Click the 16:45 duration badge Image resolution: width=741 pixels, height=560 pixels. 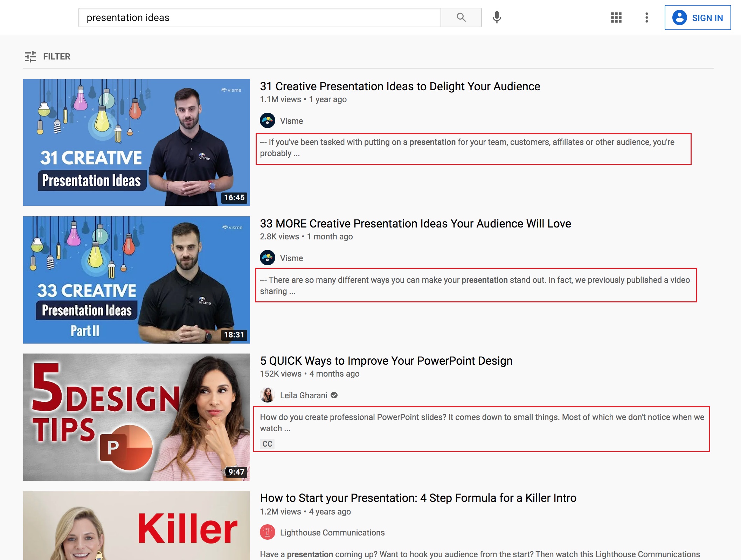234,197
